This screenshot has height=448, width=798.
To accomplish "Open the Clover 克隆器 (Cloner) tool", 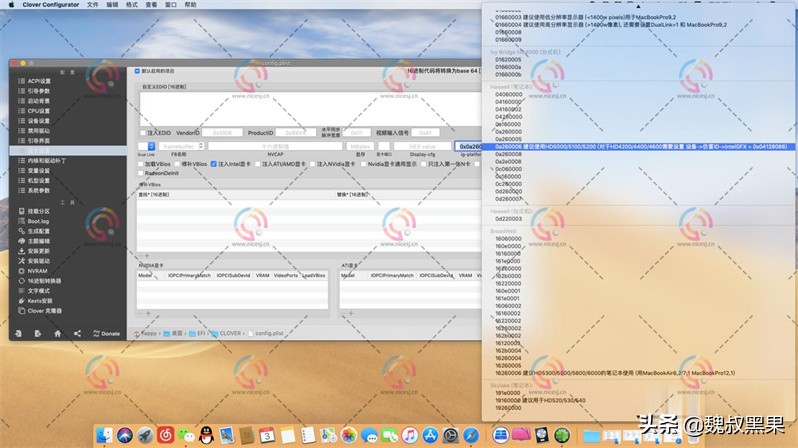I will pos(40,311).
